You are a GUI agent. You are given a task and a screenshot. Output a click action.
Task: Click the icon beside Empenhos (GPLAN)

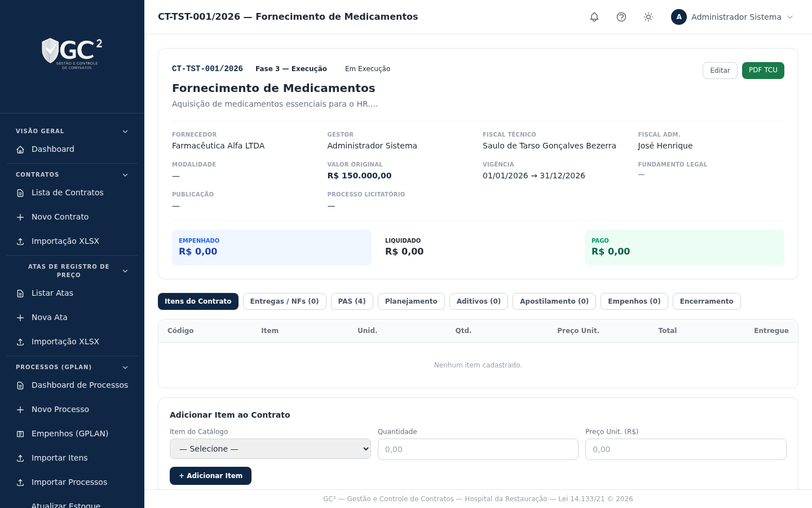[20, 434]
